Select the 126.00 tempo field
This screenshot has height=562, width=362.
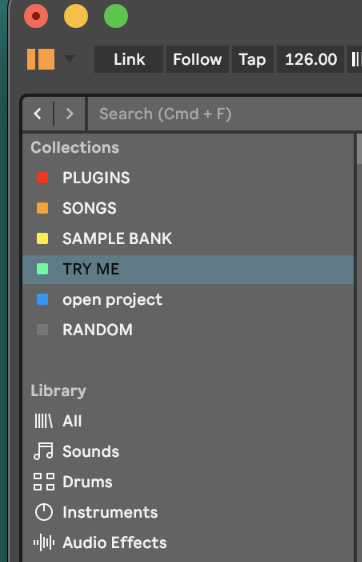tap(310, 59)
